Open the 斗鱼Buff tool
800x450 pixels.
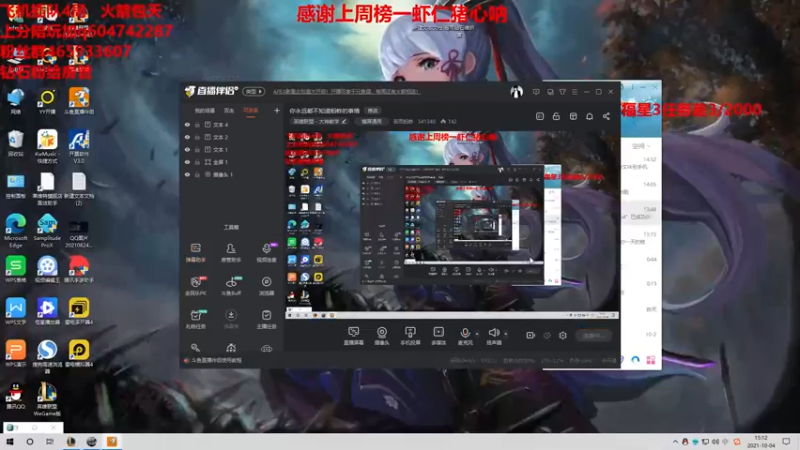point(231,286)
